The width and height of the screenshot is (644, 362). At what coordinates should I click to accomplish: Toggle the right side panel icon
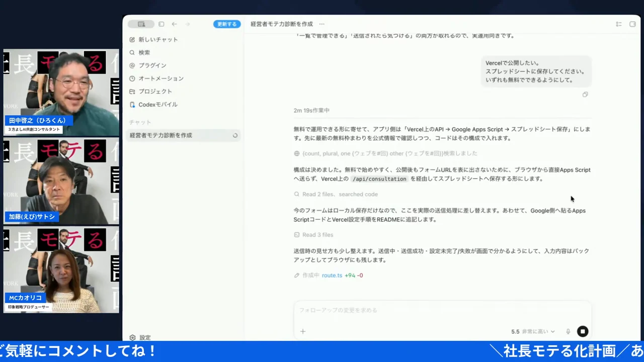point(632,24)
